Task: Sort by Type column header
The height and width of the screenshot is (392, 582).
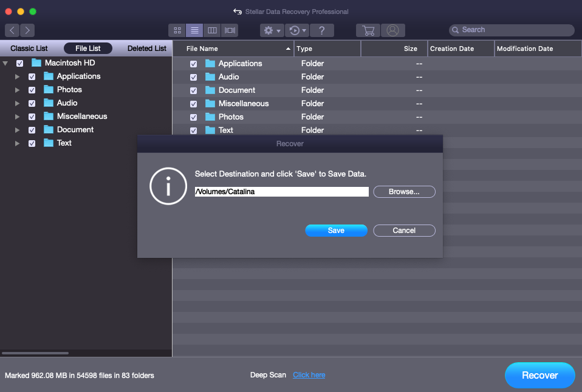Action: [327, 49]
